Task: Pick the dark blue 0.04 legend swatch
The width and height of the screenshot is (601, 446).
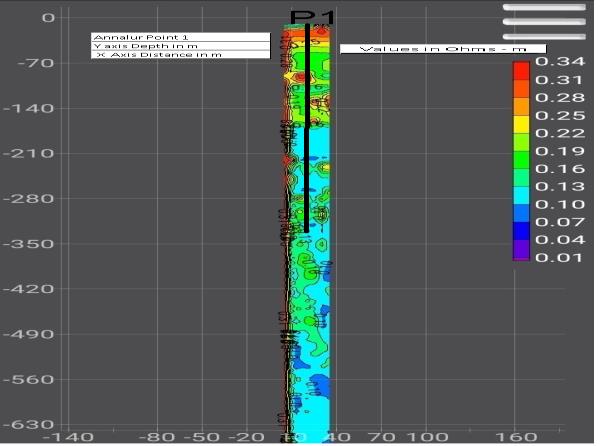Action: click(520, 239)
